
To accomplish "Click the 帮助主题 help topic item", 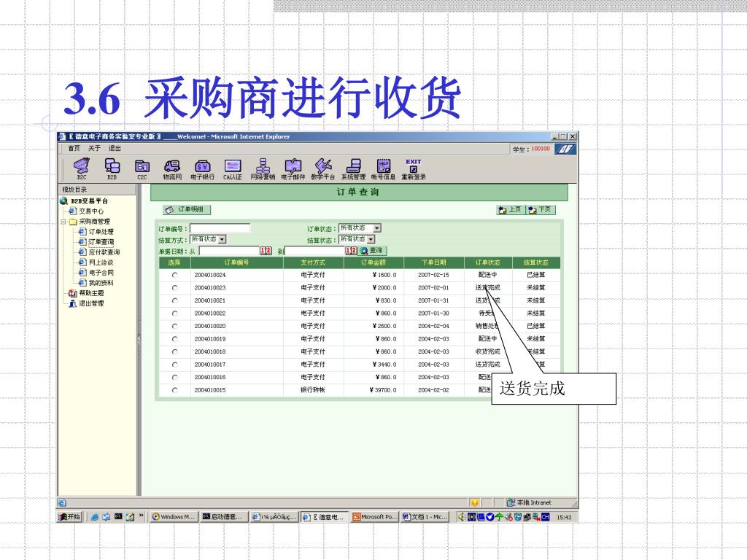I will point(91,293).
